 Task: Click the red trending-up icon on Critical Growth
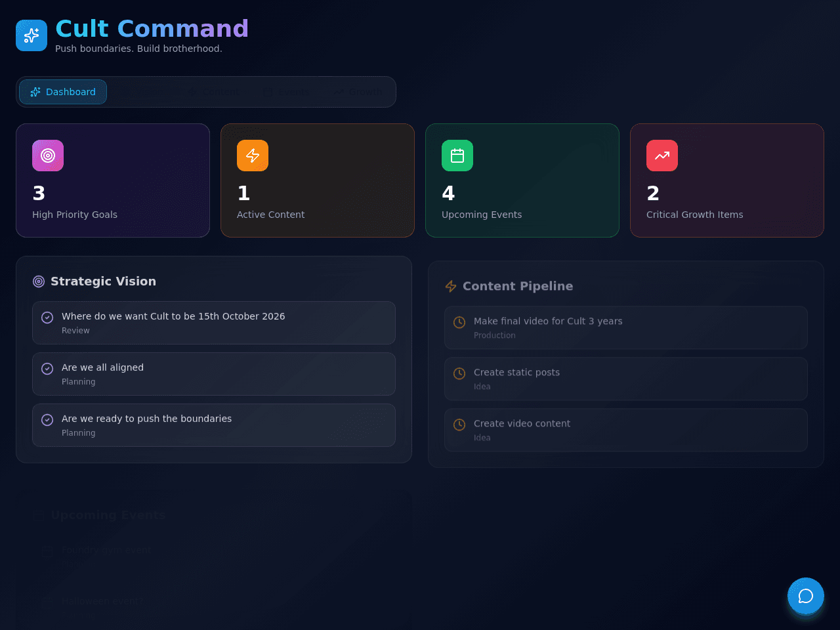[x=662, y=156]
